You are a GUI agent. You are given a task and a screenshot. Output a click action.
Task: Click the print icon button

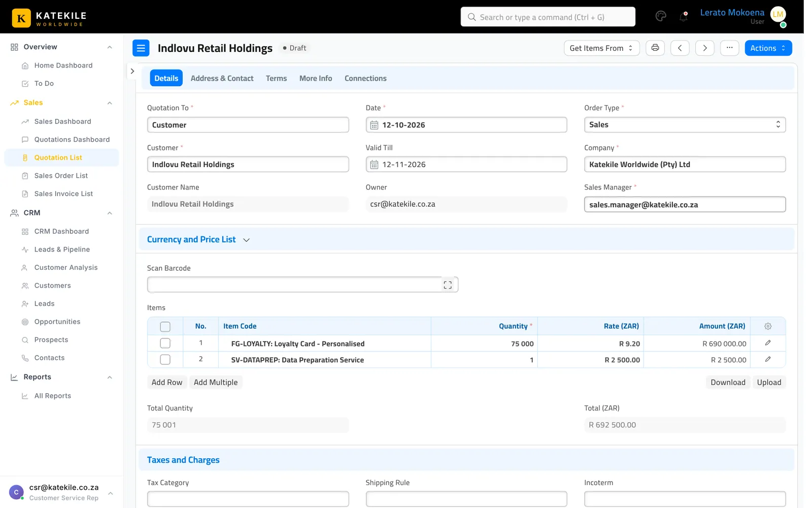[655, 48]
